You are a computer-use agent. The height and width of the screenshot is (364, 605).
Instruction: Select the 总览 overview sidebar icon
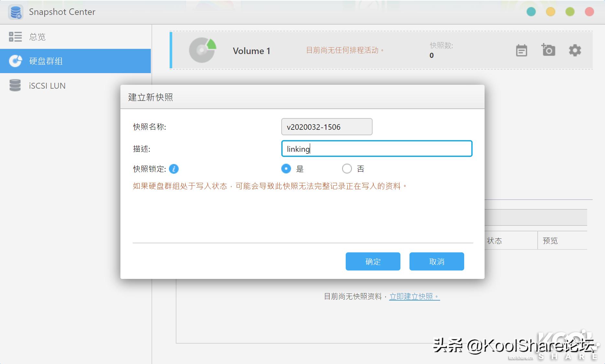coord(15,37)
